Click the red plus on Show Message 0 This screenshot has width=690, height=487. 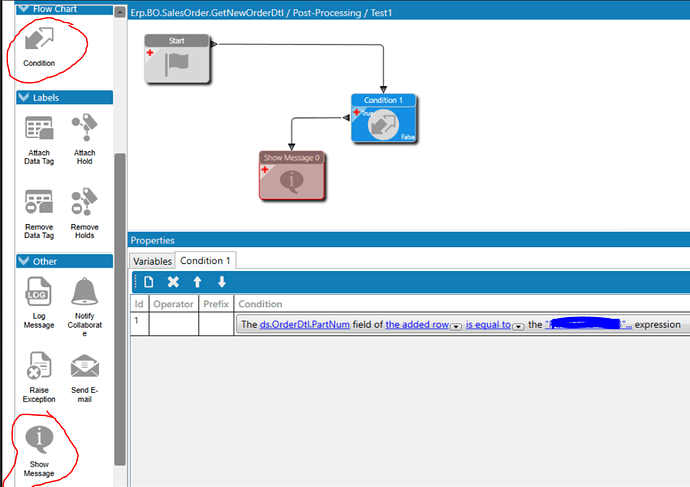click(x=265, y=169)
